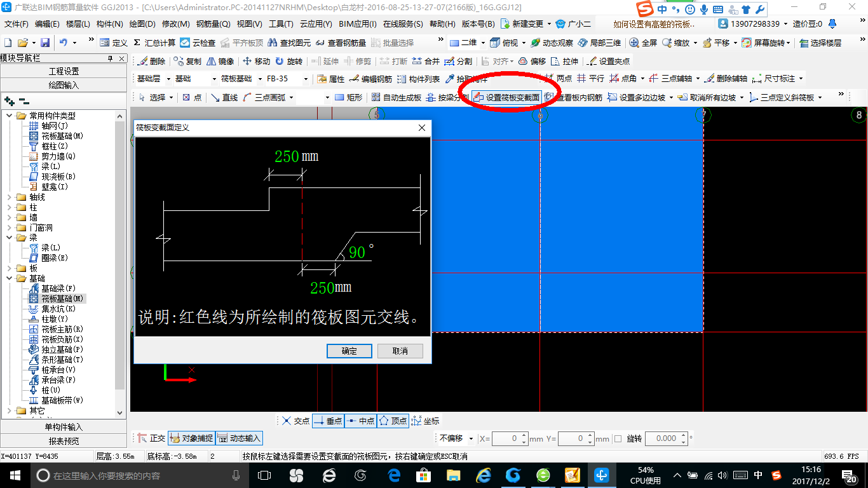Select the 移动 move tool
Image resolution: width=868 pixels, height=488 pixels.
(x=256, y=61)
